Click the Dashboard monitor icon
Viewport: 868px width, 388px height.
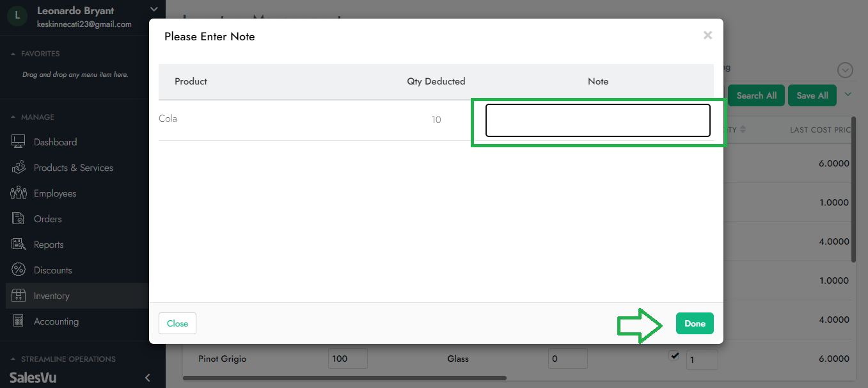19,142
